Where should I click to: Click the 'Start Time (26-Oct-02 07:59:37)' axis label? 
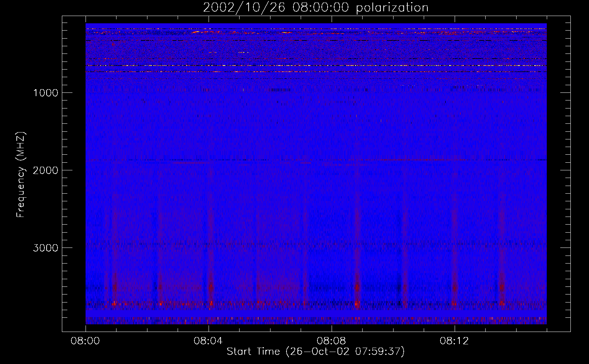(316, 352)
